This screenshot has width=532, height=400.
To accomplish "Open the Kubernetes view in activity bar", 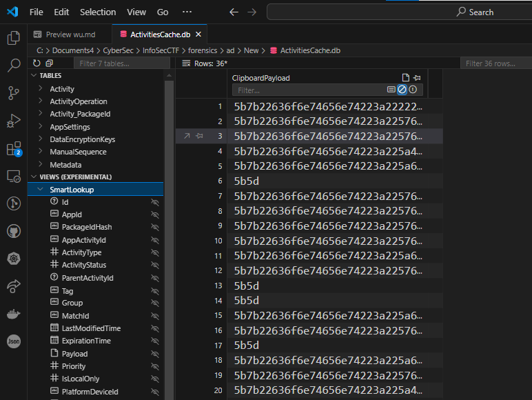I will (x=13, y=259).
